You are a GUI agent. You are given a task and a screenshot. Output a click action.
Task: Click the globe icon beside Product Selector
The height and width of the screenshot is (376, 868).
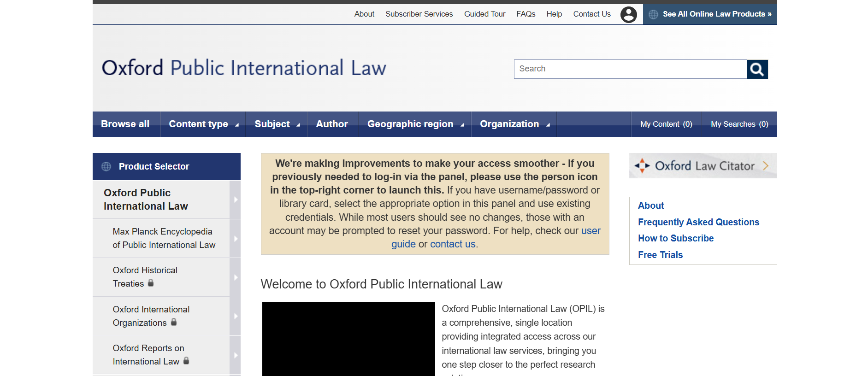point(106,166)
